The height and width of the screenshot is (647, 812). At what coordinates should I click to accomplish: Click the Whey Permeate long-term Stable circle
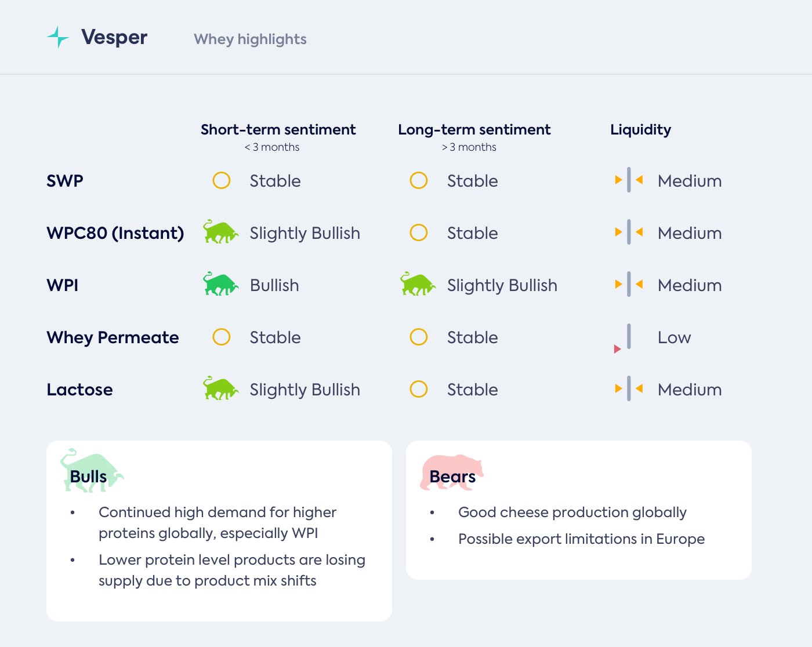pos(419,337)
